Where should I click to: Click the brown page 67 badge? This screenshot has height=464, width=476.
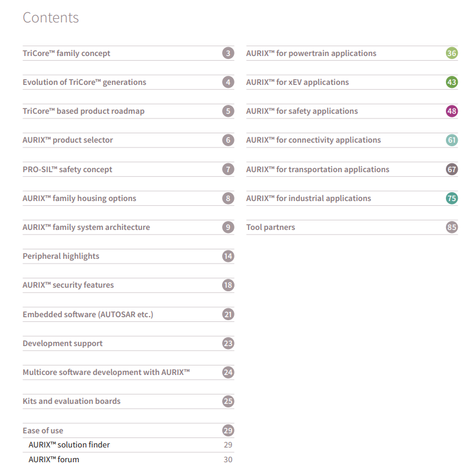point(452,170)
